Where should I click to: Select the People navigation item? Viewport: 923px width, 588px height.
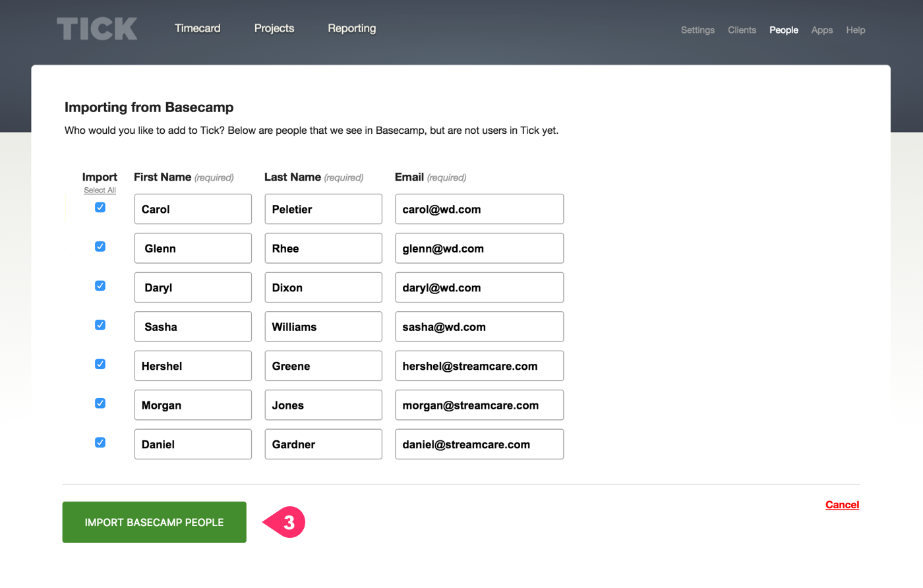783,30
